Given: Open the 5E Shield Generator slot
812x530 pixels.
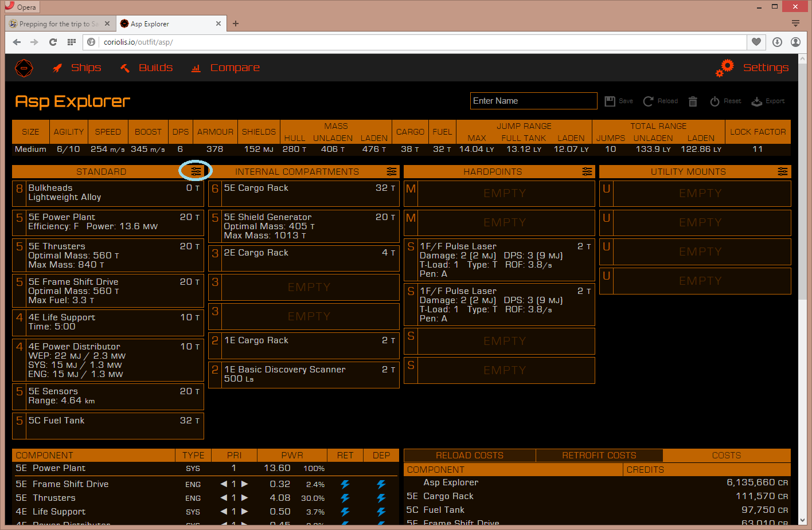Looking at the screenshot, I should coord(304,226).
